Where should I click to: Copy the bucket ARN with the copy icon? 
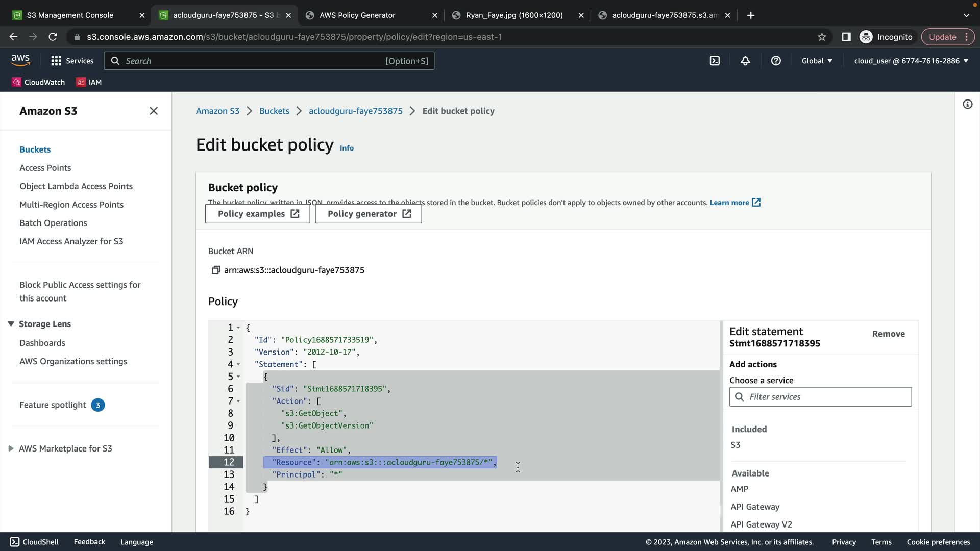coord(216,270)
